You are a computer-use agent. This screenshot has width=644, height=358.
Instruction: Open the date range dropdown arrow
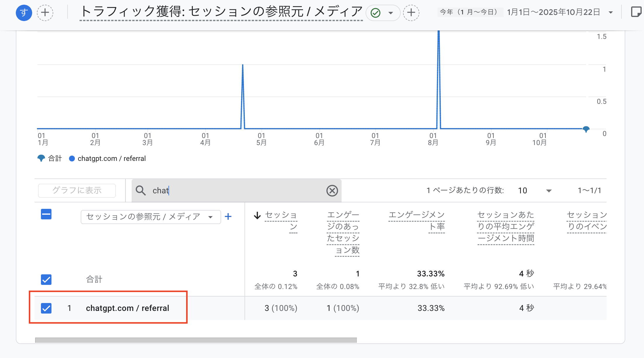pyautogui.click(x=611, y=12)
